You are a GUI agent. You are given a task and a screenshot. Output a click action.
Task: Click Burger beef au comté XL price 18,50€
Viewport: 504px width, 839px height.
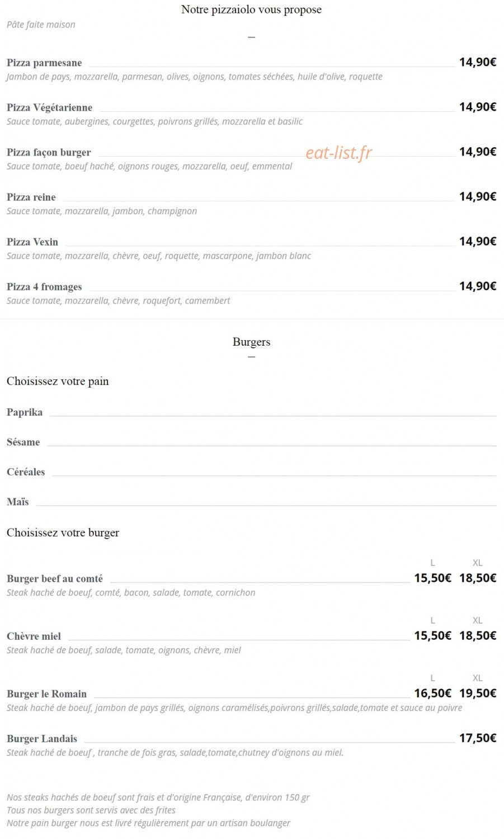pos(478,578)
